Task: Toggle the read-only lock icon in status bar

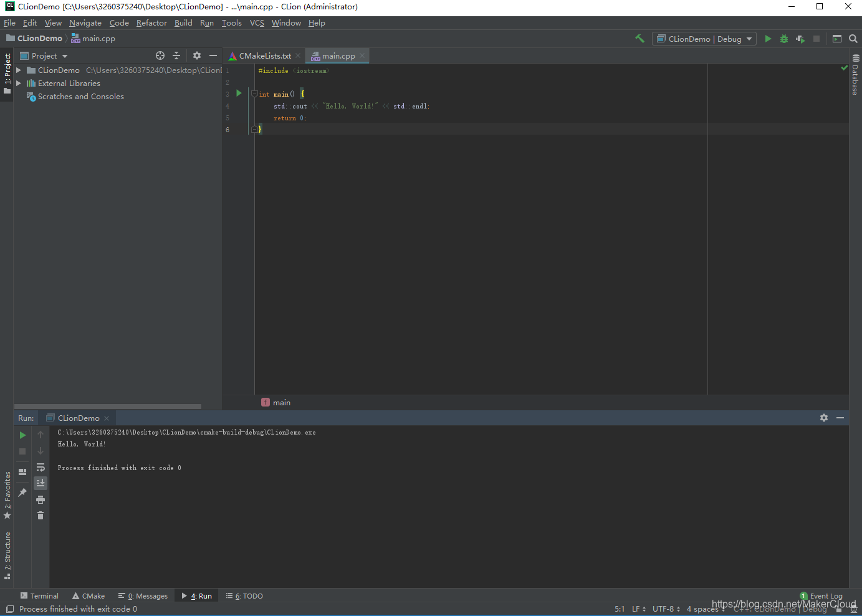Action: pos(839,609)
